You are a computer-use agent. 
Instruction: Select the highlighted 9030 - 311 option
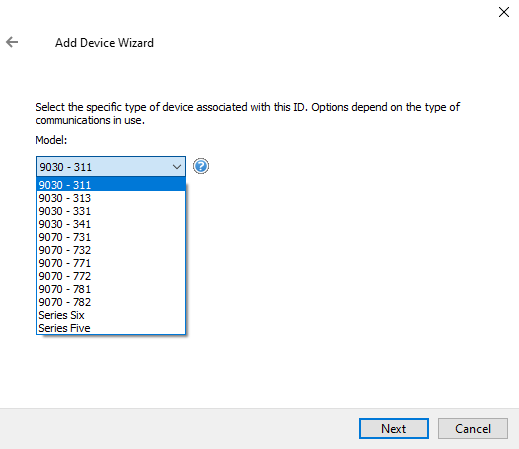(111, 185)
